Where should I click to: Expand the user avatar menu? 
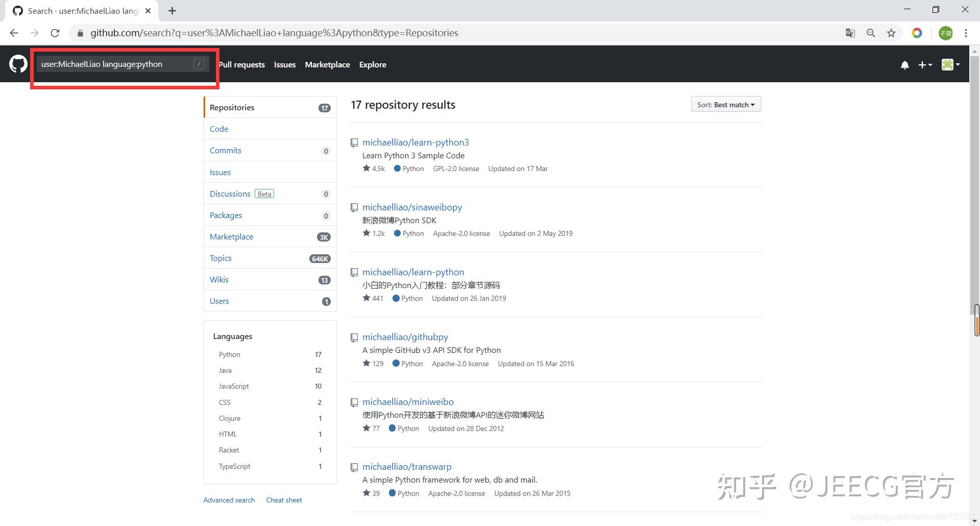point(950,64)
